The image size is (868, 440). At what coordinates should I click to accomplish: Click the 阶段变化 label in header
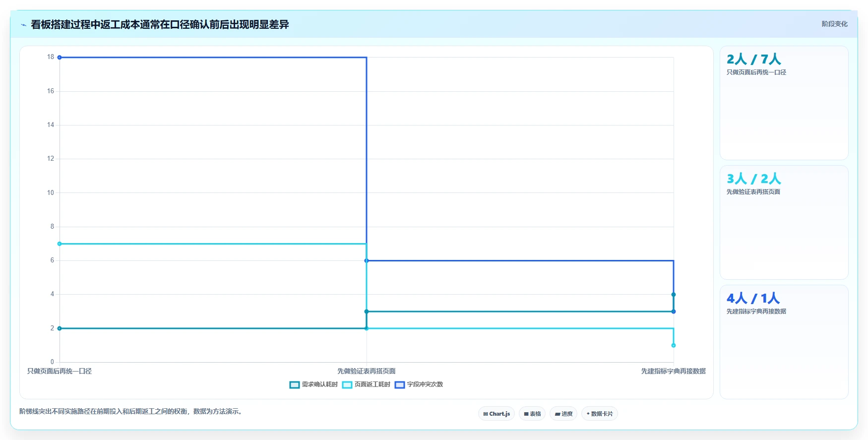834,24
